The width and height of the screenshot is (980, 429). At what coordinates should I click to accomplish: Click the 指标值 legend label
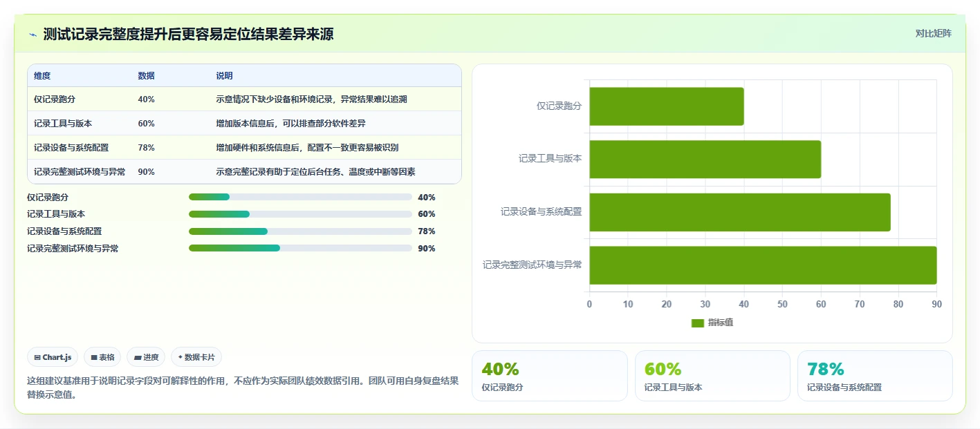click(721, 323)
